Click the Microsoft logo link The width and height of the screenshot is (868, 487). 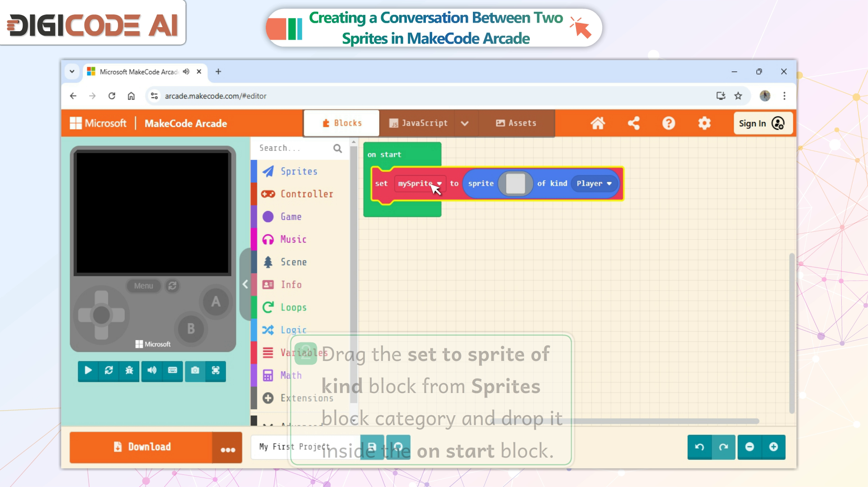tap(98, 123)
